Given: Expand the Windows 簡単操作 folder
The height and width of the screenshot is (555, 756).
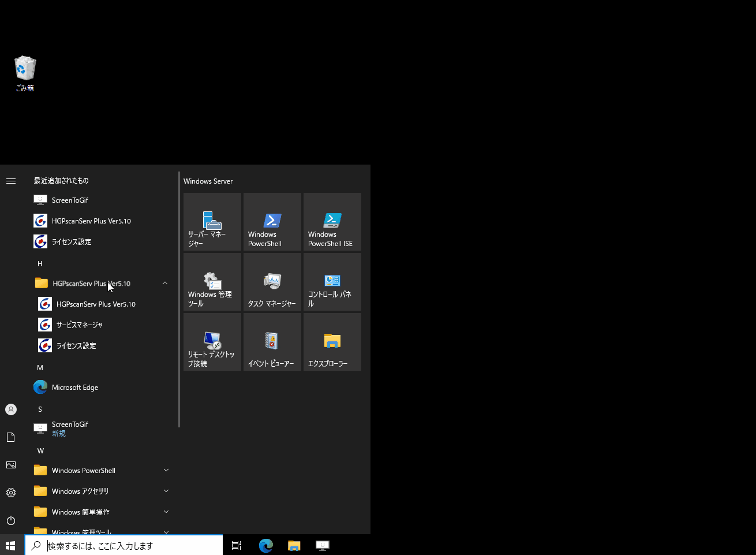Looking at the screenshot, I should coord(103,512).
